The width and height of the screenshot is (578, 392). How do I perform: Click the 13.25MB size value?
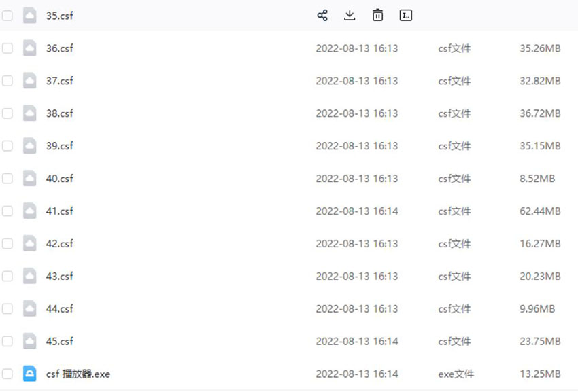click(x=540, y=374)
